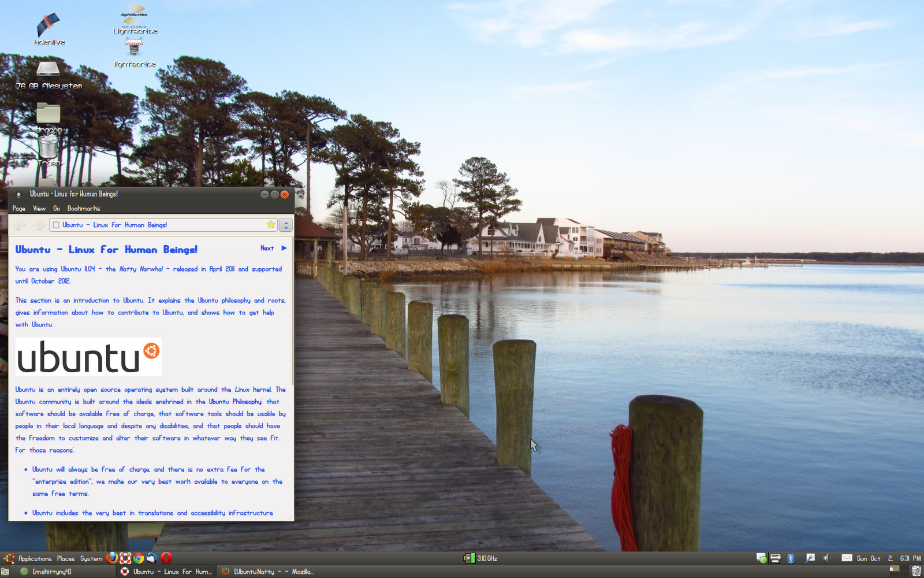Click the trash applet in the bottom panel
This screenshot has height=578, width=924.
pyautogui.click(x=916, y=571)
